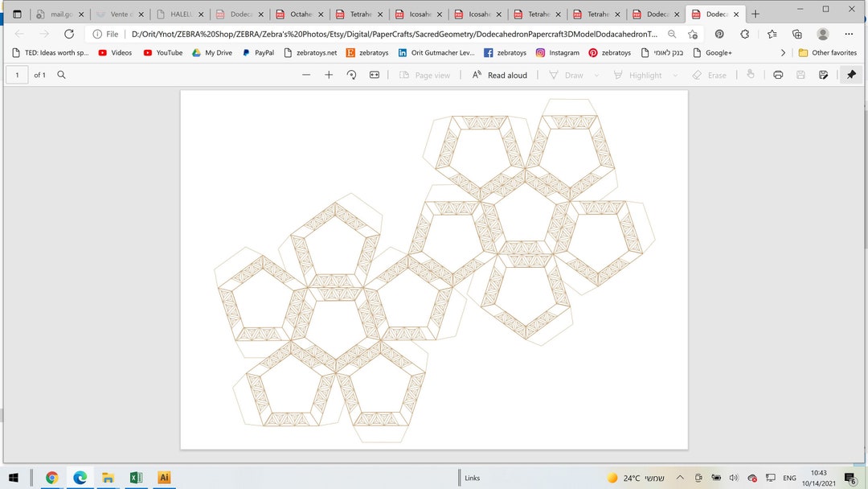Open the zebratoys.net bookmark

tap(318, 52)
